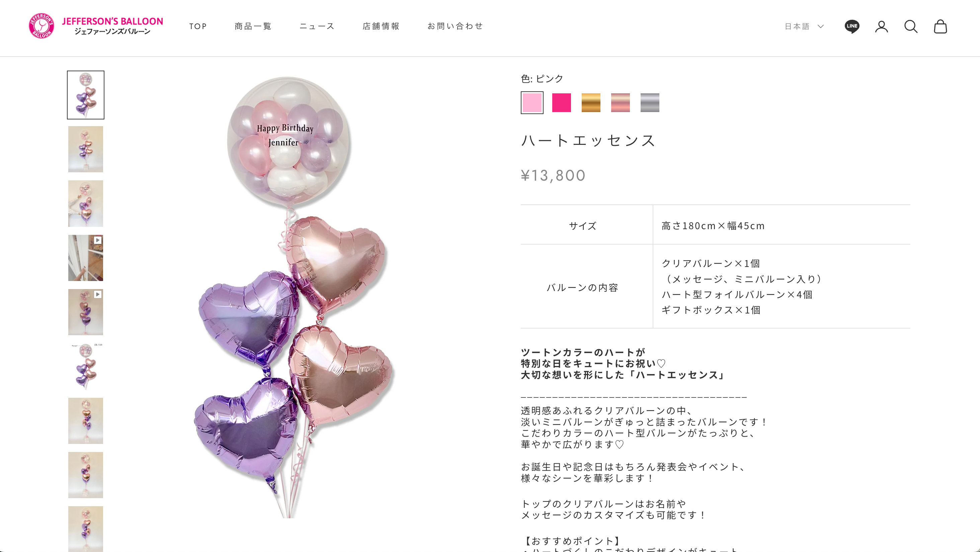Click the Jefferson's Balloon logo
This screenshot has width=980, height=552.
tap(96, 26)
